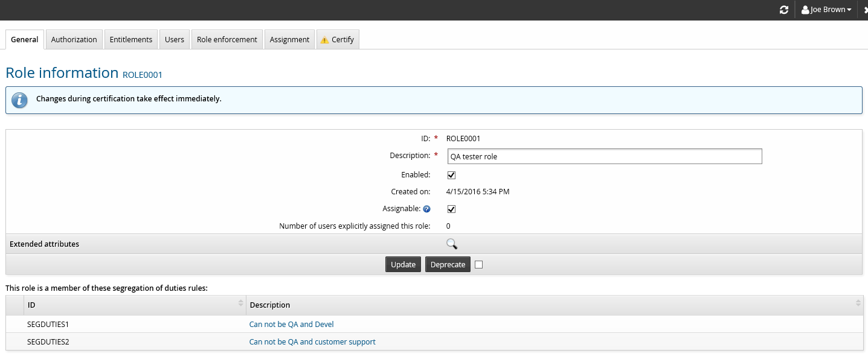868x362 pixels.
Task: Open extended attributes magnifier search icon
Action: coord(451,244)
